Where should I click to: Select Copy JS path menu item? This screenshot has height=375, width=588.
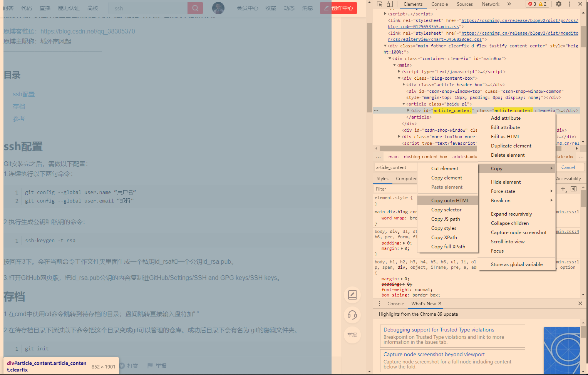coord(448,219)
